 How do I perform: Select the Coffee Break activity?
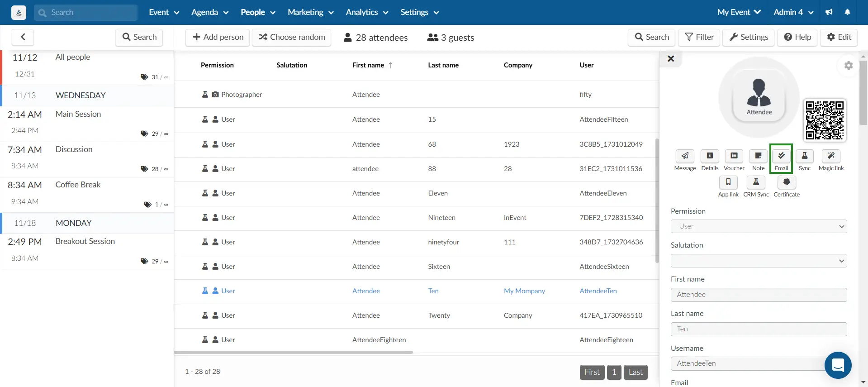tap(87, 195)
